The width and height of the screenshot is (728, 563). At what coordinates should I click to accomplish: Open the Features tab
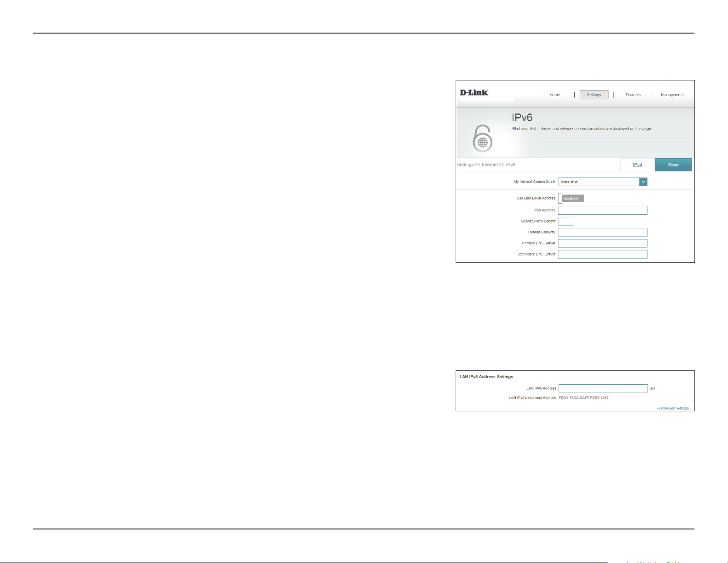click(x=633, y=95)
